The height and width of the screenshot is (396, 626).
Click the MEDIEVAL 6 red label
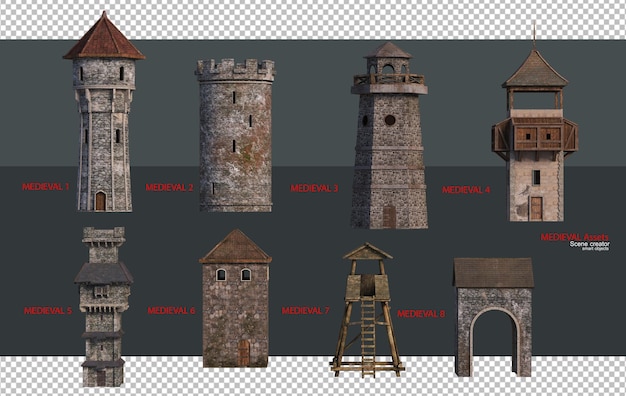(171, 310)
